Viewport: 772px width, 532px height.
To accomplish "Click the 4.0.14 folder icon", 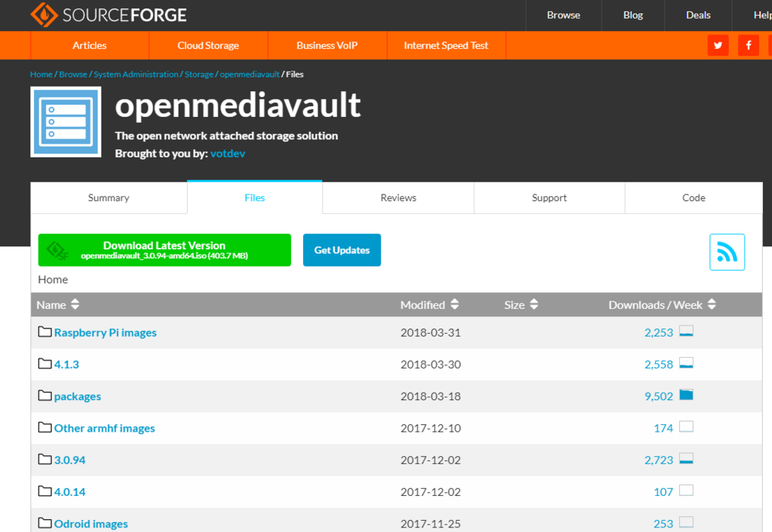I will click(x=44, y=491).
